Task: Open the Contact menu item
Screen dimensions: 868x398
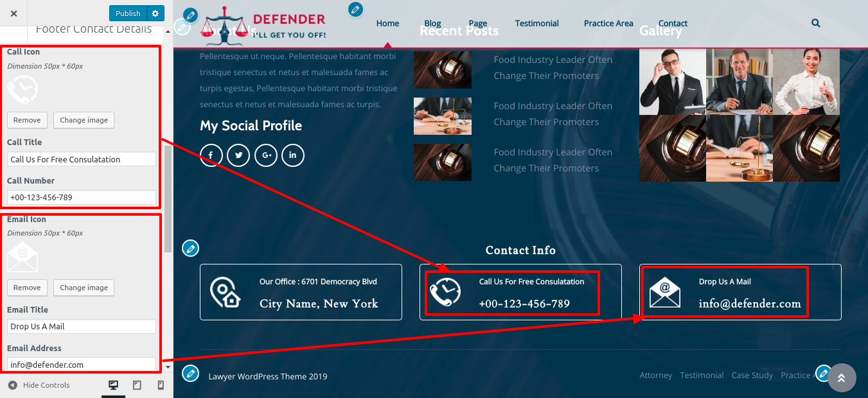Action: 673,23
